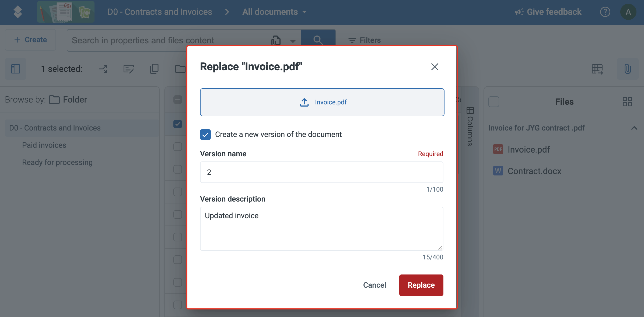644x317 pixels.
Task: Click the export table icon
Action: click(597, 69)
